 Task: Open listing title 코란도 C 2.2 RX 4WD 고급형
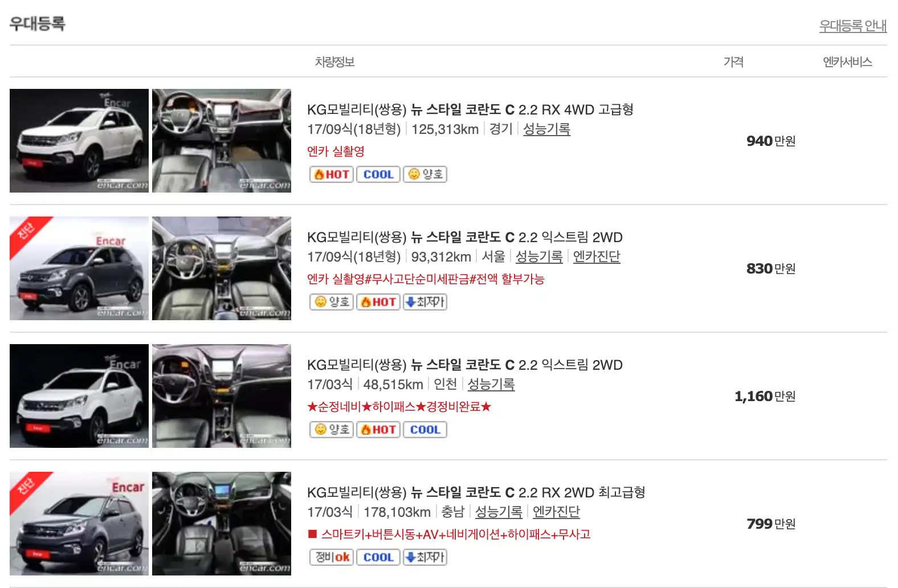pos(470,109)
